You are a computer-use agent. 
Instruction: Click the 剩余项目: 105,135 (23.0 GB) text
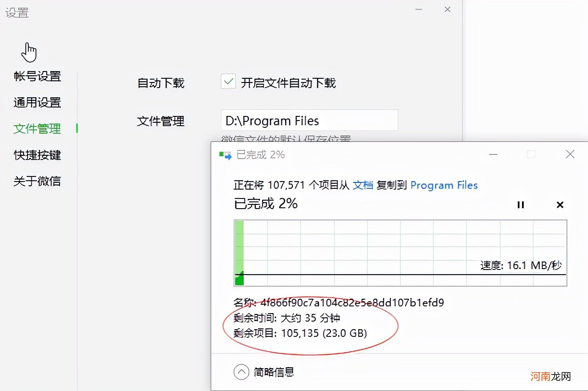[300, 333]
